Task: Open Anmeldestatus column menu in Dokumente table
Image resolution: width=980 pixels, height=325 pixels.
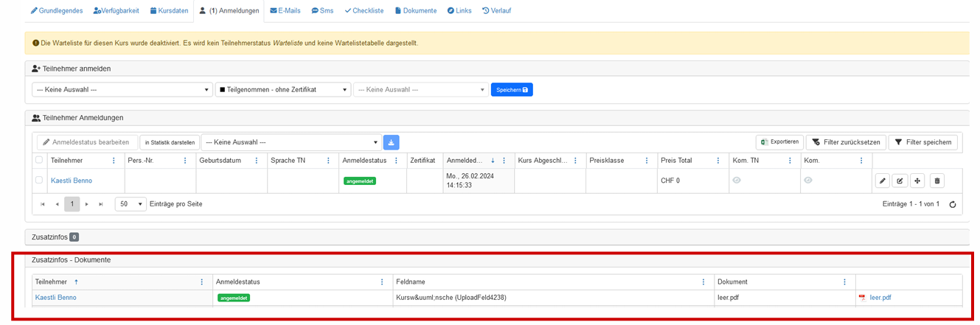Action: [382, 282]
